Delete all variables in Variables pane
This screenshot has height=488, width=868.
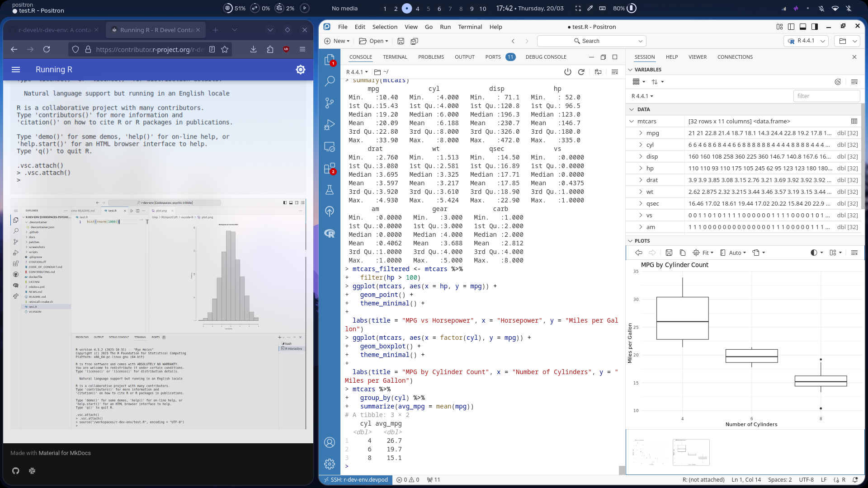click(x=854, y=82)
